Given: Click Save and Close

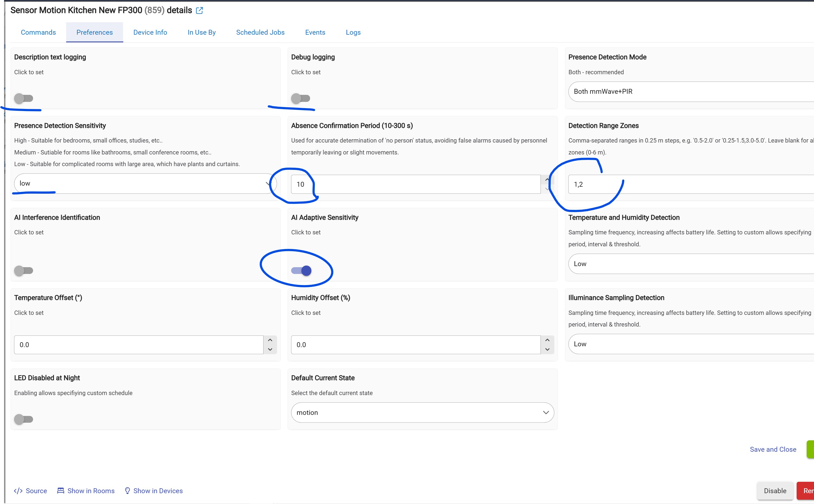Looking at the screenshot, I should coord(773,449).
